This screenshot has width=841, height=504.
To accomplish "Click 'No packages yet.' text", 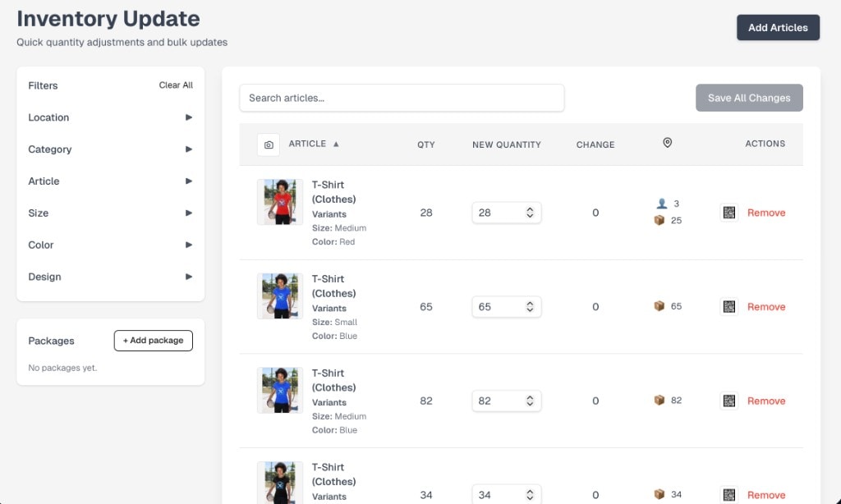I will click(x=62, y=368).
